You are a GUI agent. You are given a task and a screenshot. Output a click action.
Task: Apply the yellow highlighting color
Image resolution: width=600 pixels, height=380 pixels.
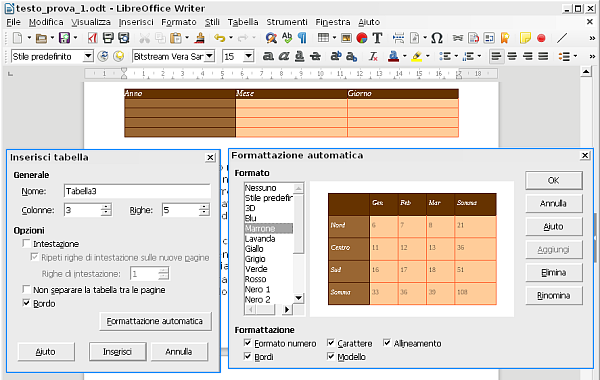[417, 57]
